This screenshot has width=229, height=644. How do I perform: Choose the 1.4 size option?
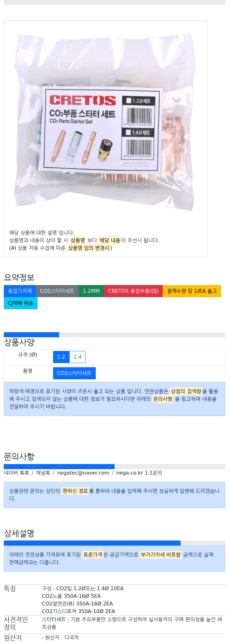pyautogui.click(x=77, y=357)
